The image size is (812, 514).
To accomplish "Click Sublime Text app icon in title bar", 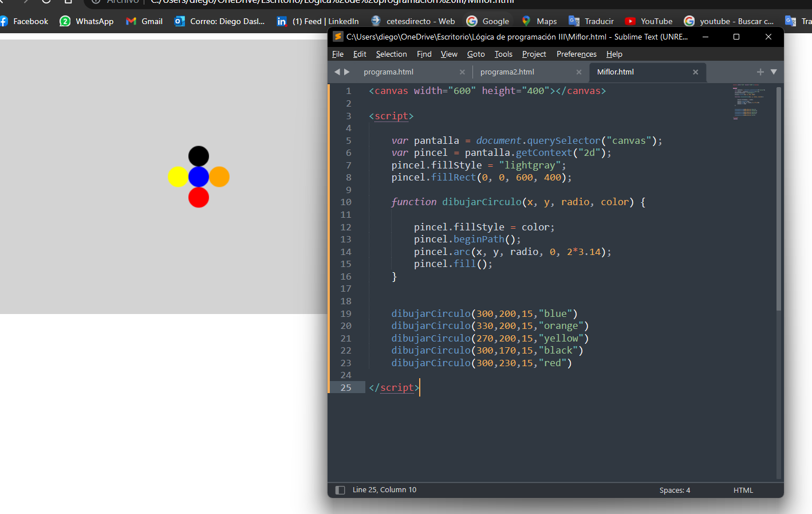I will (x=338, y=37).
